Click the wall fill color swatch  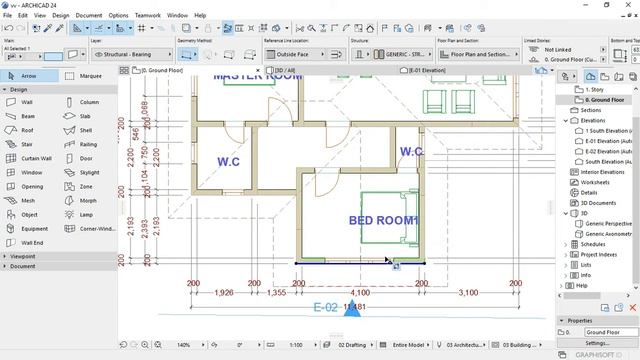click(x=53, y=56)
